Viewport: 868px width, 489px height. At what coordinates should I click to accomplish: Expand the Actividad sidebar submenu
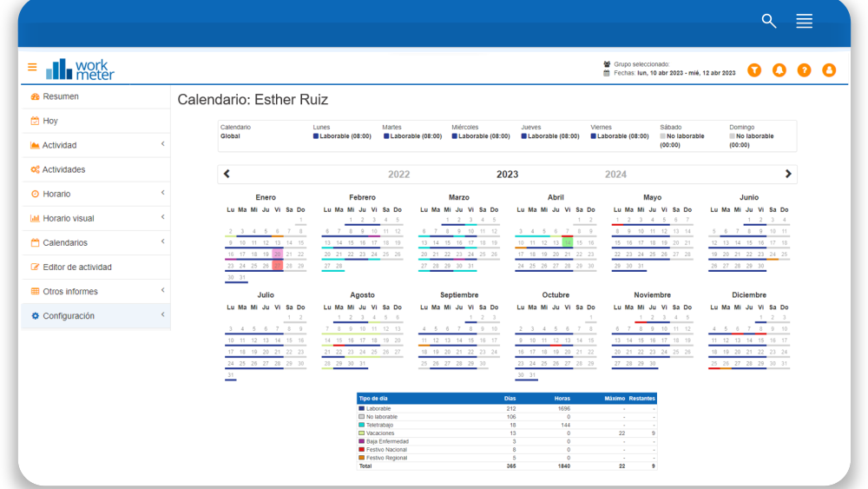pyautogui.click(x=162, y=144)
